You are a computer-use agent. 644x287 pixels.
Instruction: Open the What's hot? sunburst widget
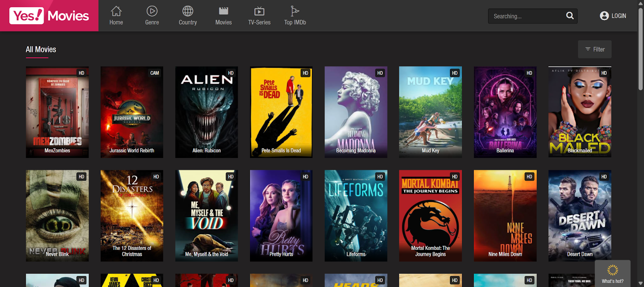pos(613,274)
